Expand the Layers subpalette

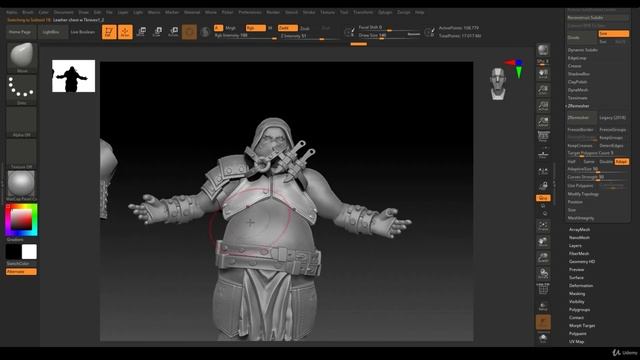click(x=575, y=246)
